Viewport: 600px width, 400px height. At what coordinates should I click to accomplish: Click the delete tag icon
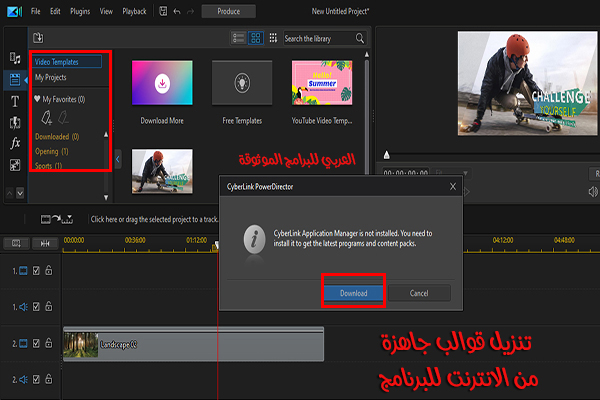coord(64,118)
